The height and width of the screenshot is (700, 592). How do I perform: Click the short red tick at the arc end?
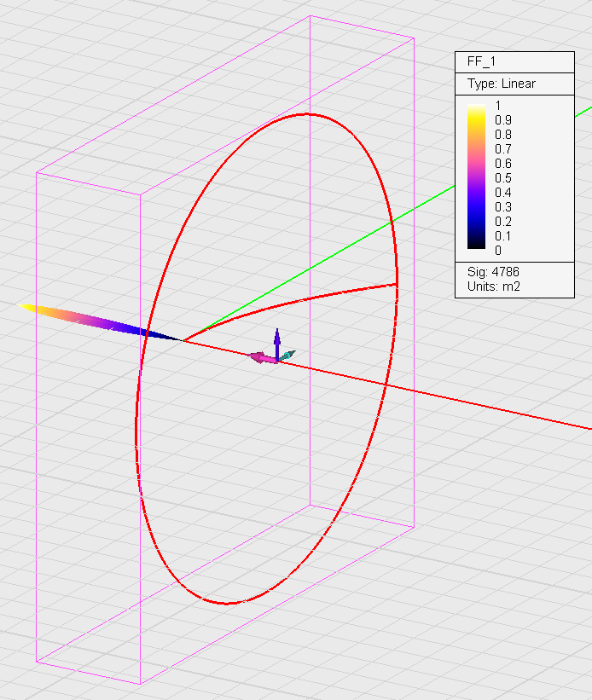pos(397,285)
